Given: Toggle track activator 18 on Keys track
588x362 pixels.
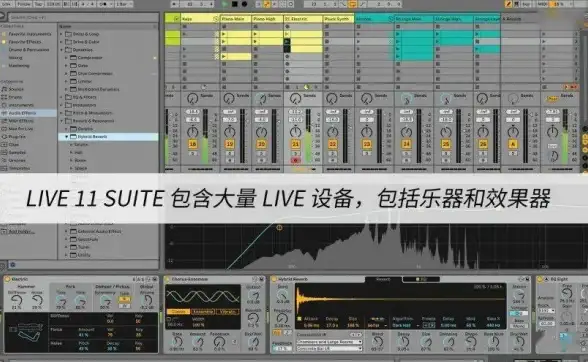Looking at the screenshot, I should (x=193, y=144).
